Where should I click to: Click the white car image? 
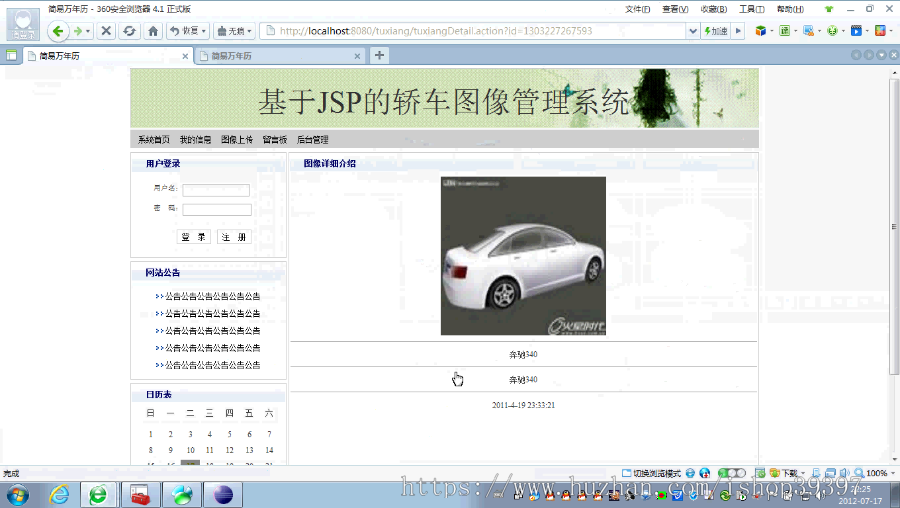pyautogui.click(x=523, y=256)
